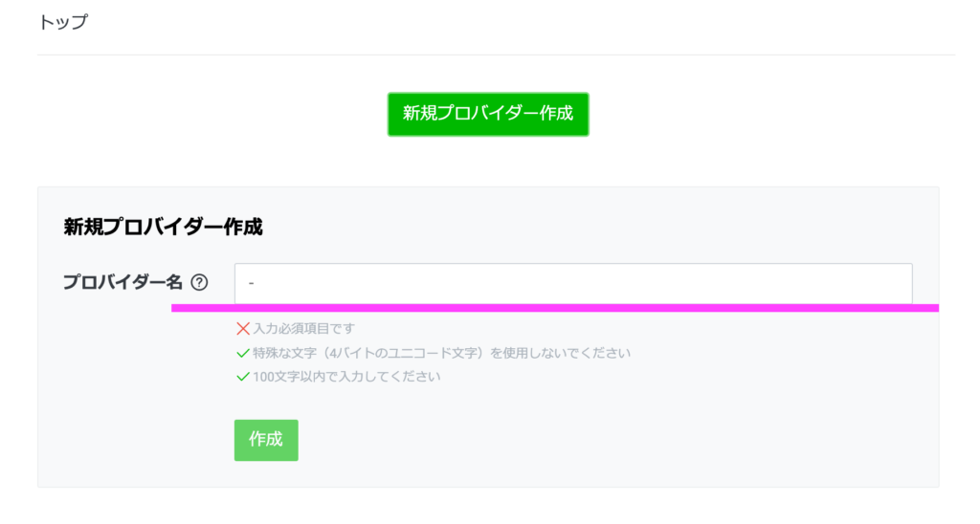Click the green check beside 100文字以内 message
The height and width of the screenshot is (524, 980).
(x=242, y=377)
